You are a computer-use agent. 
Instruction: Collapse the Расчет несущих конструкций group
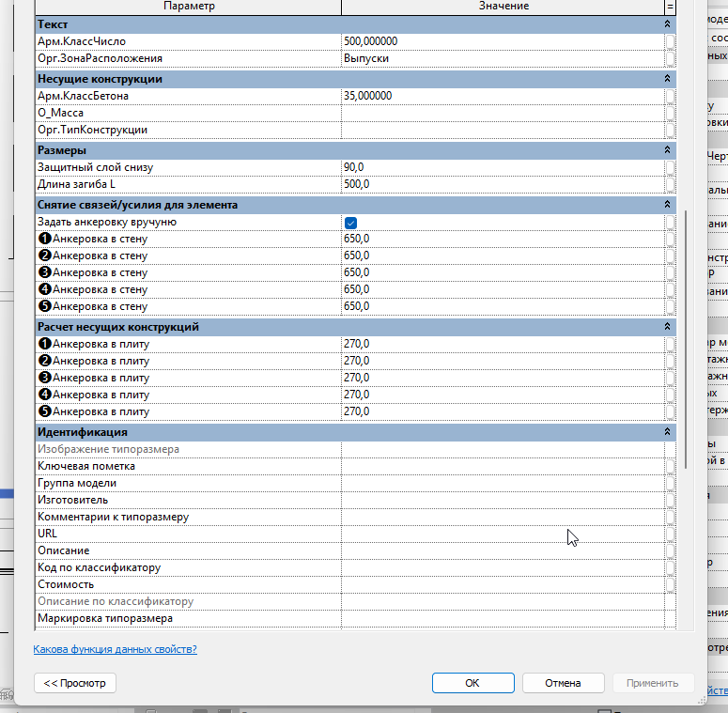[667, 327]
